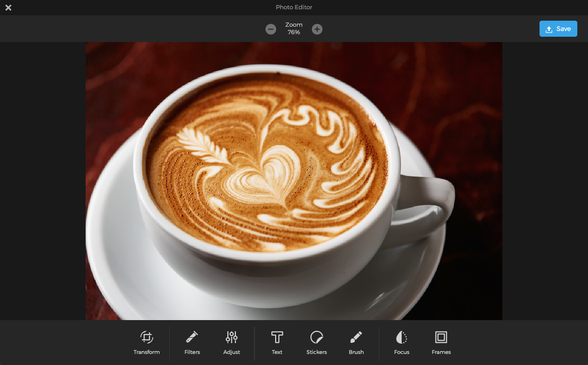
Task: Zoom in with the plus button
Action: [x=317, y=29]
